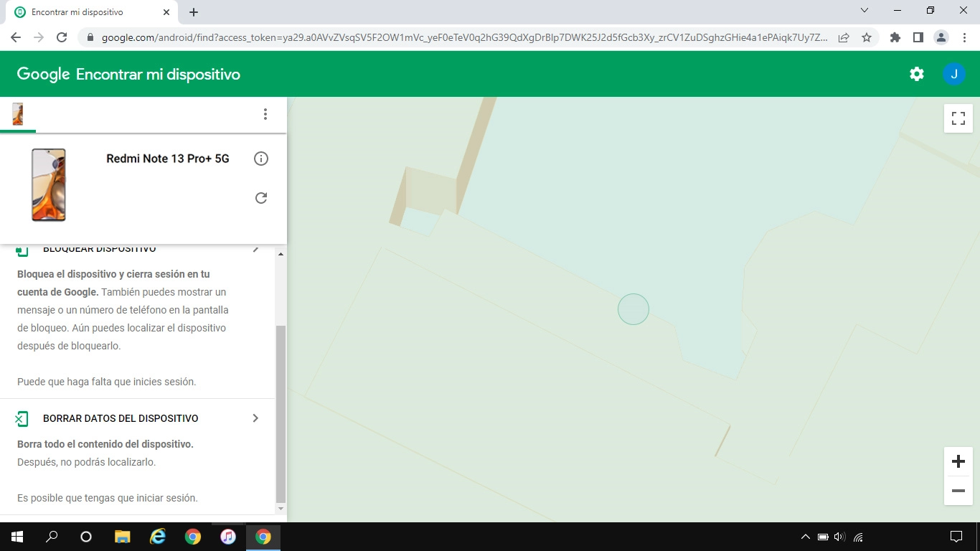Zoom into the map with plus button
The height and width of the screenshot is (551, 980).
(958, 461)
